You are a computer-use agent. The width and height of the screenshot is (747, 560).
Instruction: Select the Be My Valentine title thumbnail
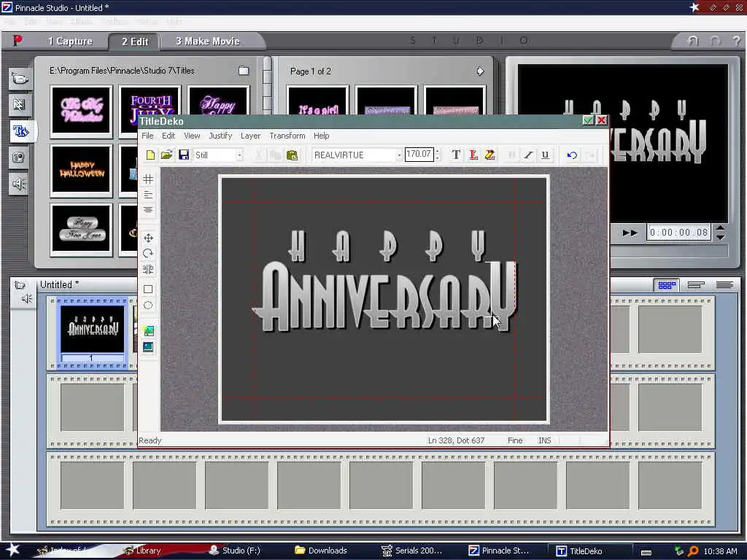click(x=81, y=111)
